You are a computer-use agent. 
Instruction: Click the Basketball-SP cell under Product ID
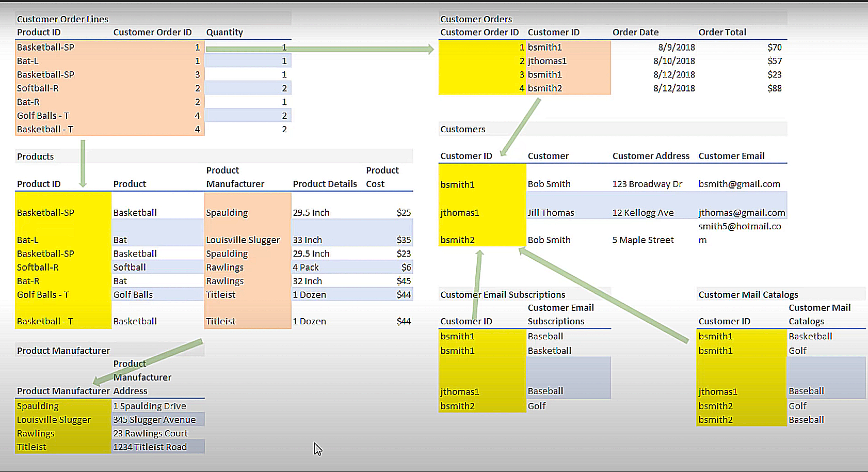click(x=45, y=47)
